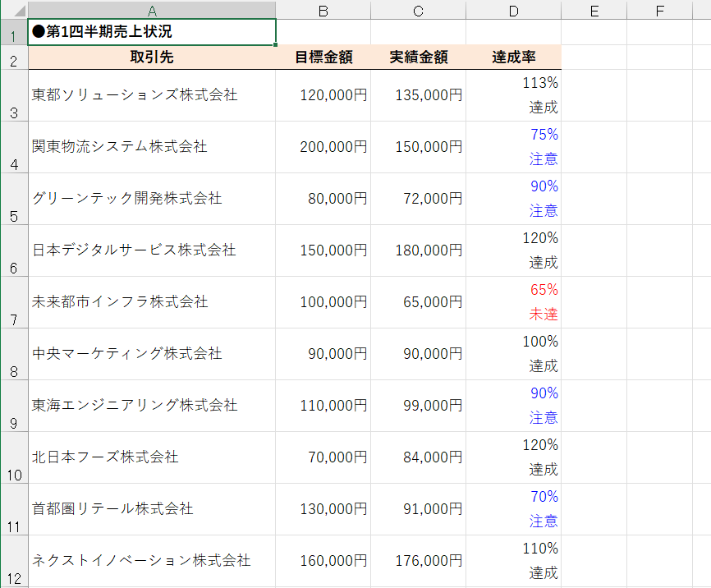Click the 取引先 header cell
Image resolution: width=711 pixels, height=588 pixels.
(x=152, y=57)
